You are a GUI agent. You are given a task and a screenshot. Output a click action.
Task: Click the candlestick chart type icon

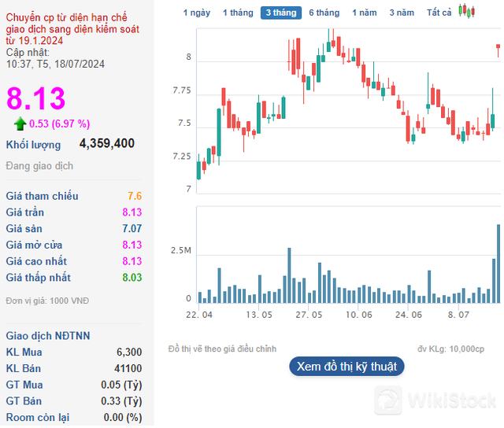(x=467, y=12)
